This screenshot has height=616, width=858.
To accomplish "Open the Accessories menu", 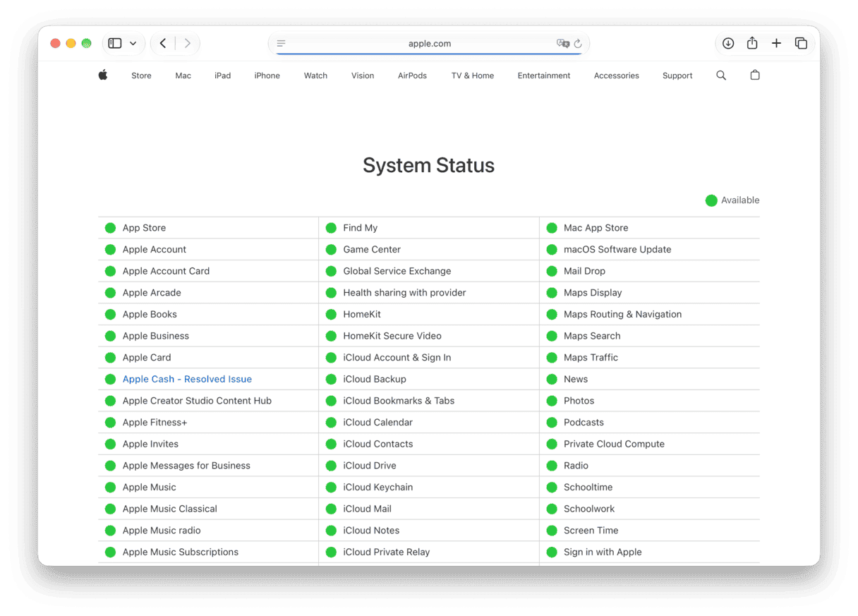I will (x=617, y=76).
